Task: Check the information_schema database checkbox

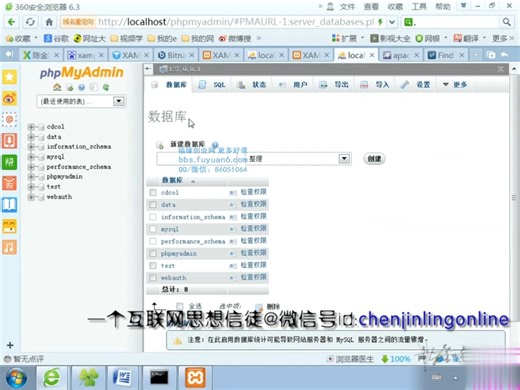Action: pos(153,217)
